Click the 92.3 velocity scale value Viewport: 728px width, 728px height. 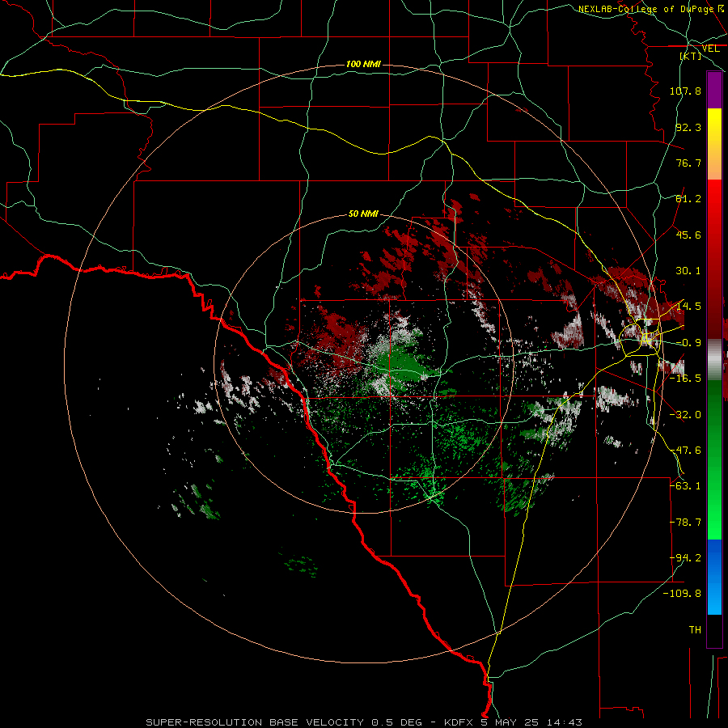pyautogui.click(x=688, y=127)
